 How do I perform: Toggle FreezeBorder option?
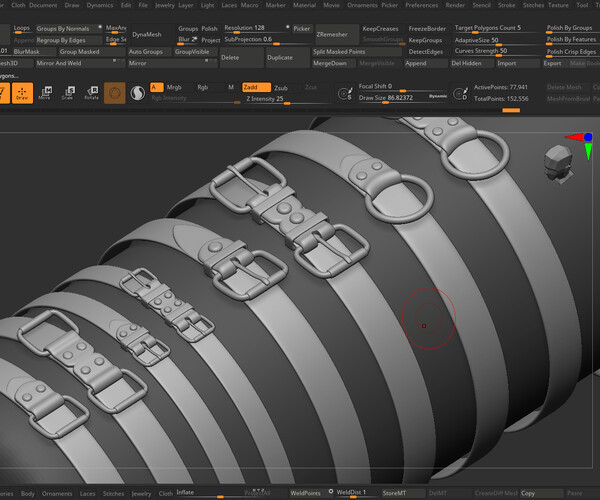tap(427, 29)
